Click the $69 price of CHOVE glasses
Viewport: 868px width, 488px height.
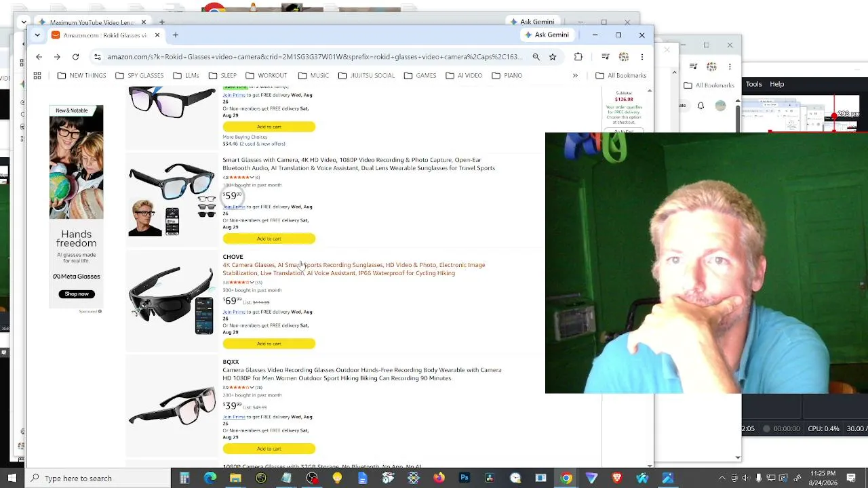[x=232, y=300]
